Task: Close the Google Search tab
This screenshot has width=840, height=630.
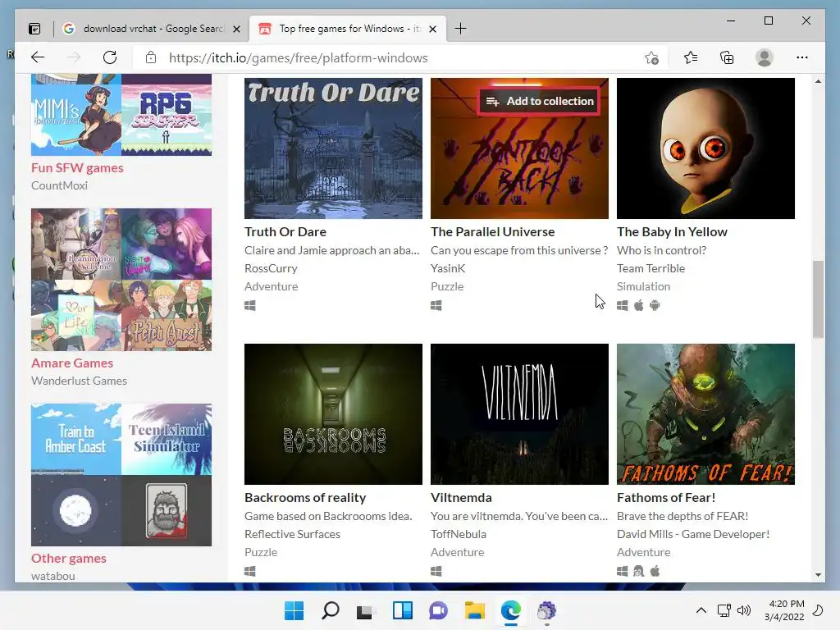Action: (x=236, y=29)
